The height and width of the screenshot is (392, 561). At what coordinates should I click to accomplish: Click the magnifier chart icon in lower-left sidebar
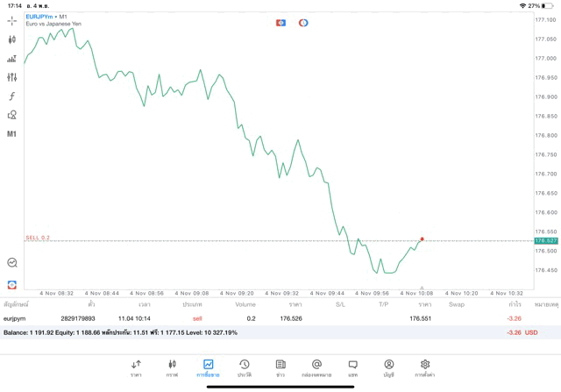[x=12, y=262]
